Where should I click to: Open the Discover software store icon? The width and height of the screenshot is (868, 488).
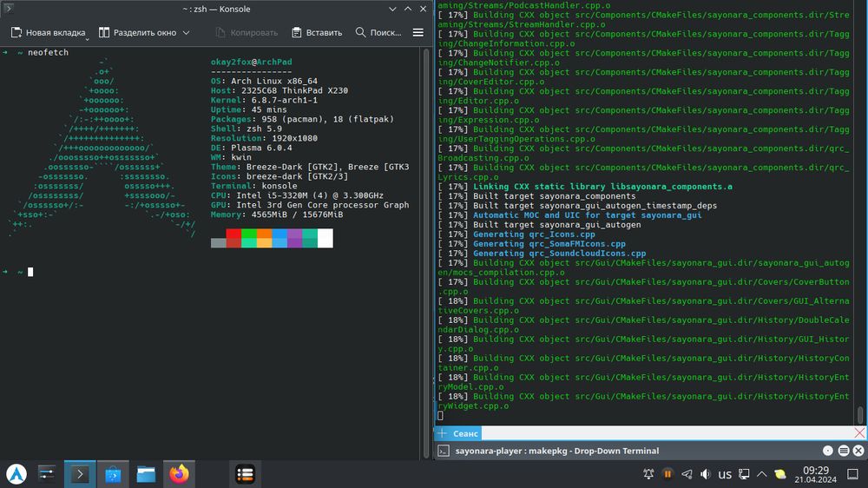pyautogui.click(x=113, y=474)
